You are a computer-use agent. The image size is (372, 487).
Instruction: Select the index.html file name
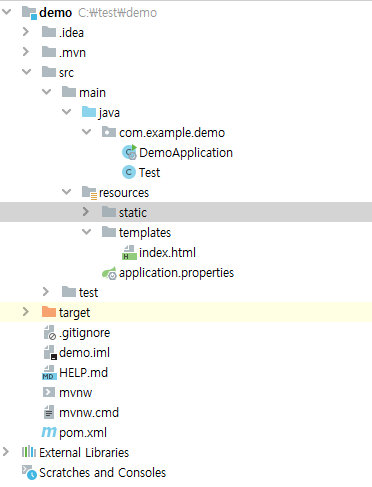coord(167,253)
